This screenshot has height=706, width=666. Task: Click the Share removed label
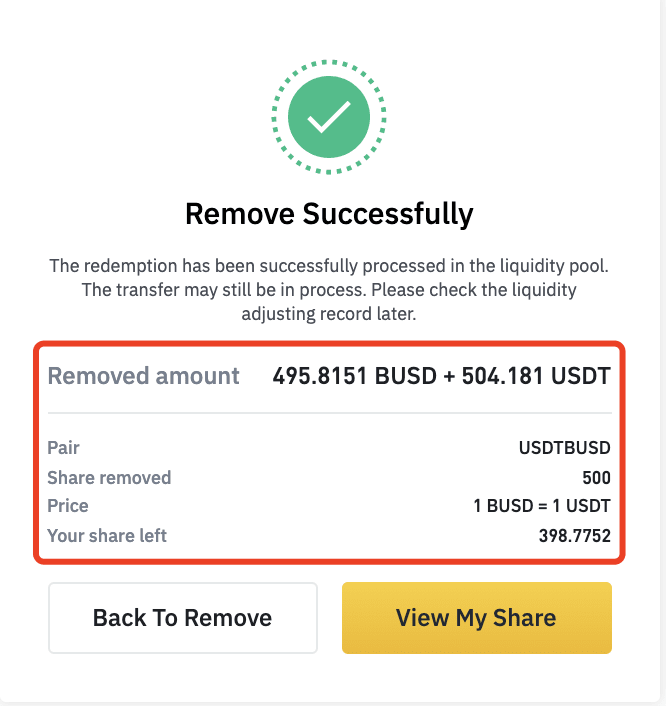109,478
